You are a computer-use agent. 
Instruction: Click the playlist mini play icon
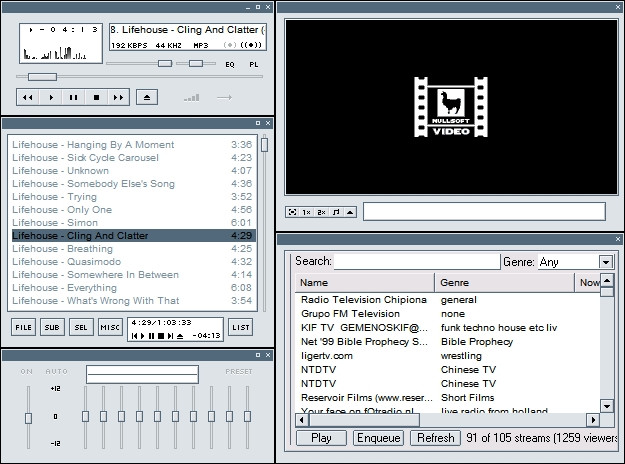(143, 336)
